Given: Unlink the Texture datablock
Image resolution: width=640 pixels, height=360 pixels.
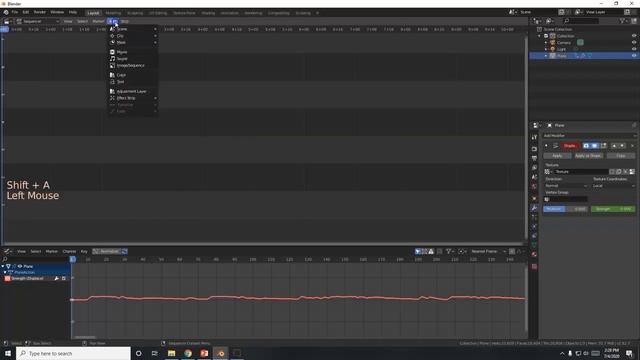Looking at the screenshot, I should tap(625, 172).
